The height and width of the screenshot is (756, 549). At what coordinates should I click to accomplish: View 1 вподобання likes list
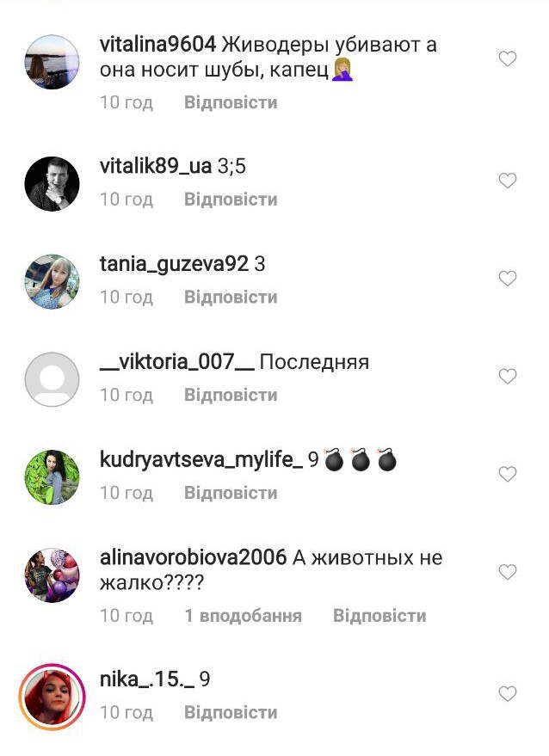244,616
